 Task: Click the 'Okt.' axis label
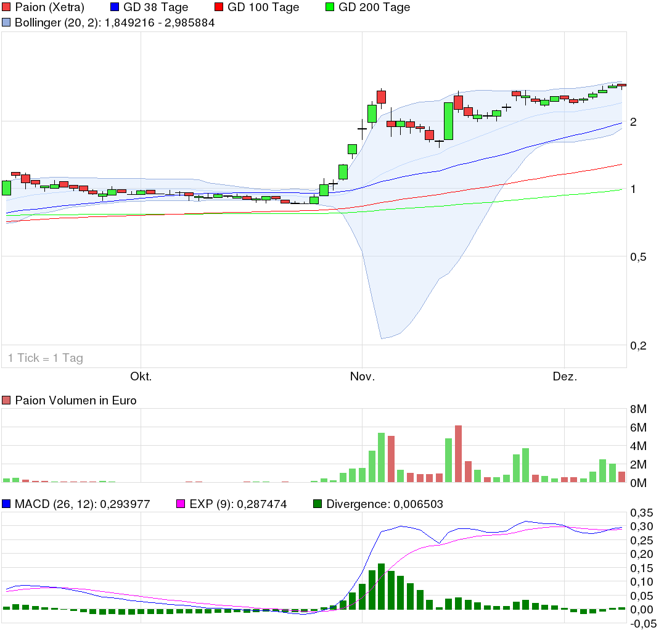141,377
